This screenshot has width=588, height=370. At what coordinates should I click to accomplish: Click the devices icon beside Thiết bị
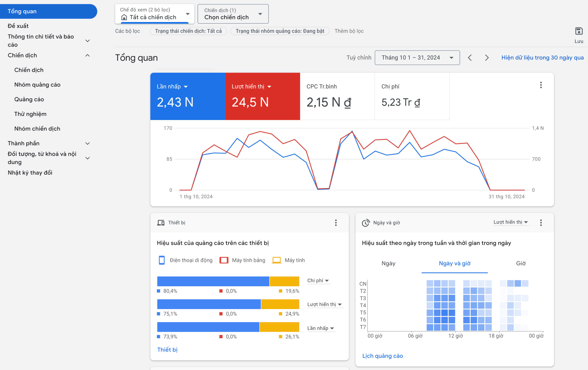[161, 223]
